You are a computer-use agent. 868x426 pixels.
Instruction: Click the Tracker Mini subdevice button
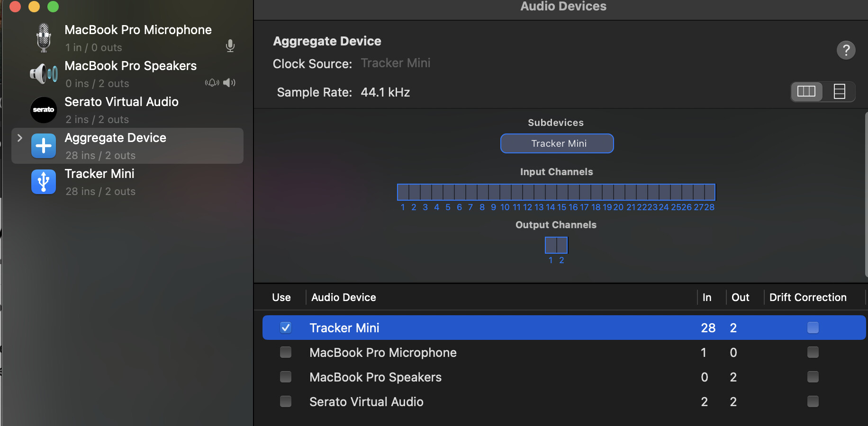coord(557,143)
